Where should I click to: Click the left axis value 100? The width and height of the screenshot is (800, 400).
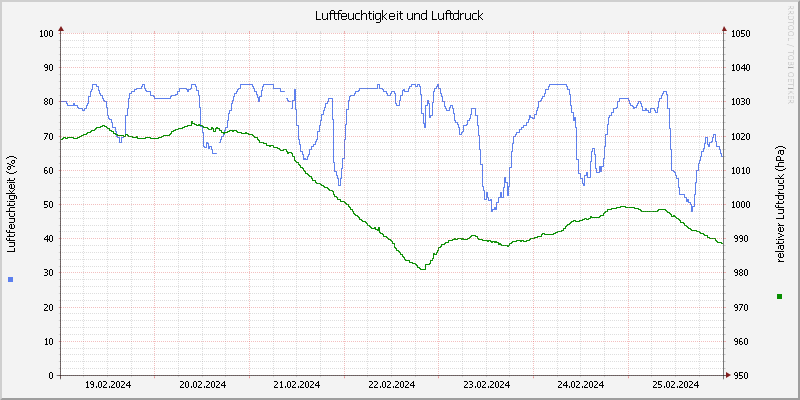tap(46, 34)
